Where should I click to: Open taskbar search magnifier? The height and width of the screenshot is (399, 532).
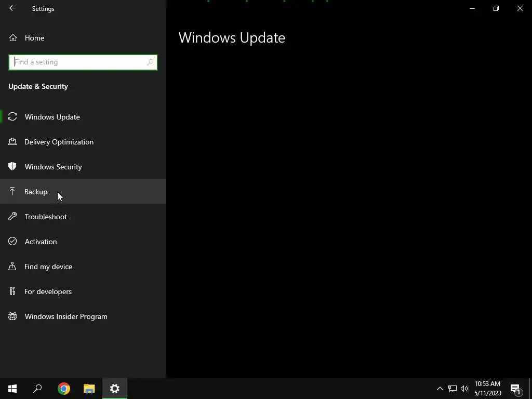click(37, 389)
